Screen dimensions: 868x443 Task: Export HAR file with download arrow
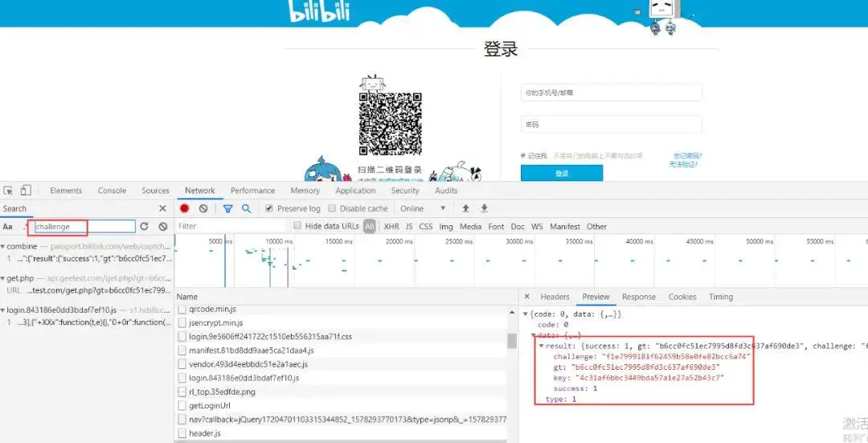tap(484, 208)
